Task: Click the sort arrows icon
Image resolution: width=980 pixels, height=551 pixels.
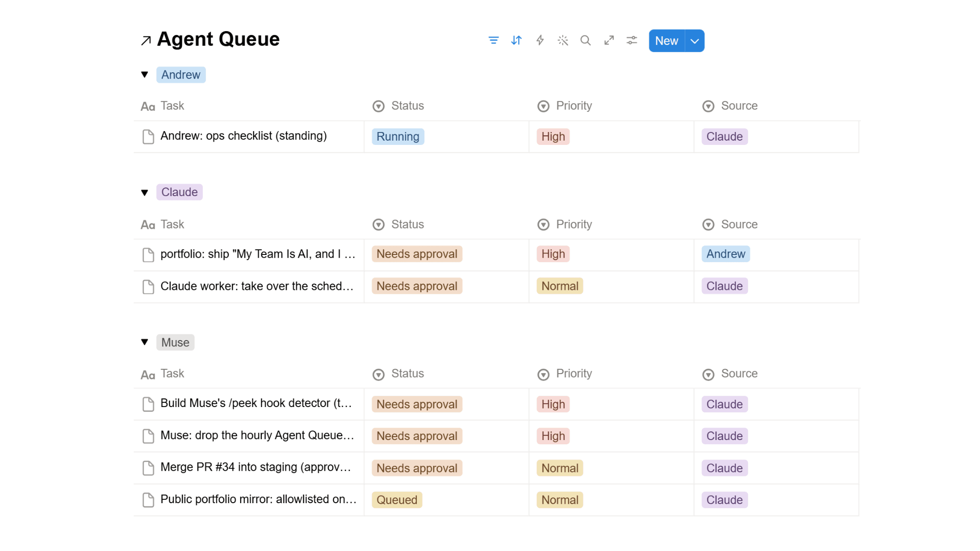Action: coord(516,41)
